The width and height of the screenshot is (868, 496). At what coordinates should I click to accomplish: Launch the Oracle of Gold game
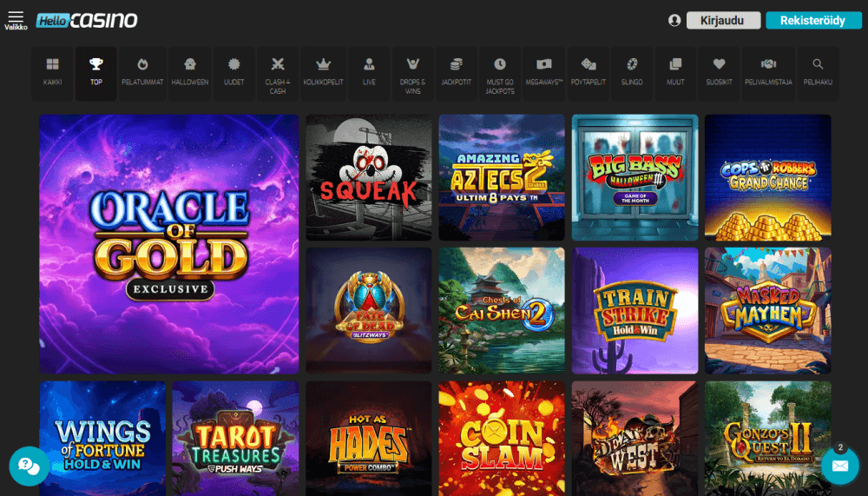[169, 244]
